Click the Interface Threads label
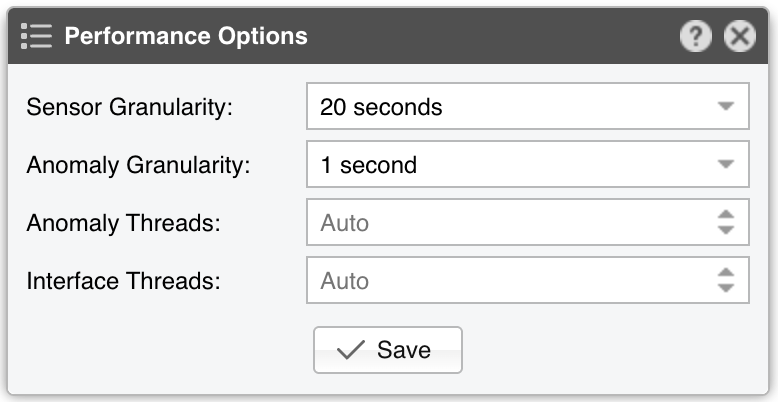This screenshot has height=402, width=778. 123,281
